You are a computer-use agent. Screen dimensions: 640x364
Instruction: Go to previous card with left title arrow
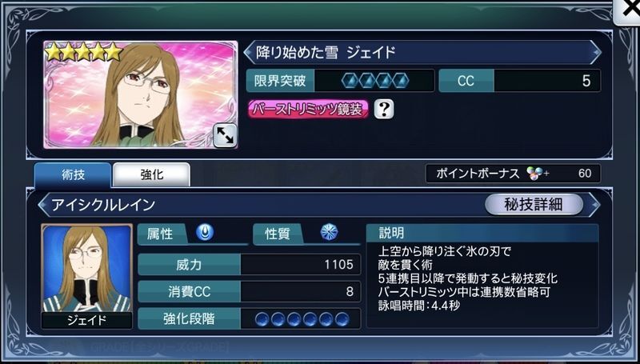point(248,52)
